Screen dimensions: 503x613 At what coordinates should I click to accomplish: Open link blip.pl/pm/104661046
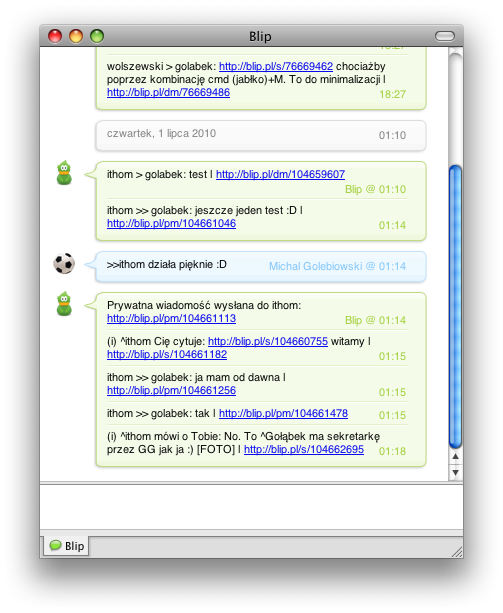tap(172, 223)
